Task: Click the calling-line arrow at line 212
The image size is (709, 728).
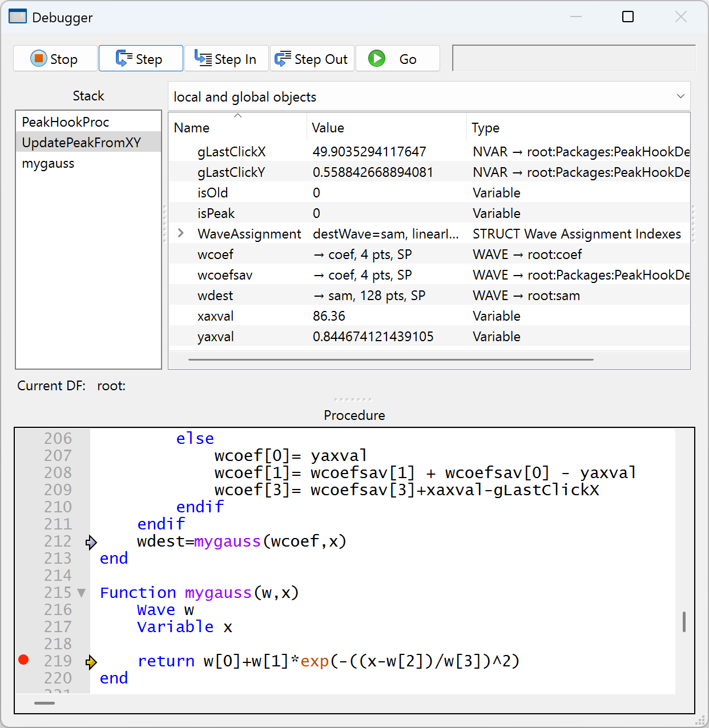Action: point(91,542)
